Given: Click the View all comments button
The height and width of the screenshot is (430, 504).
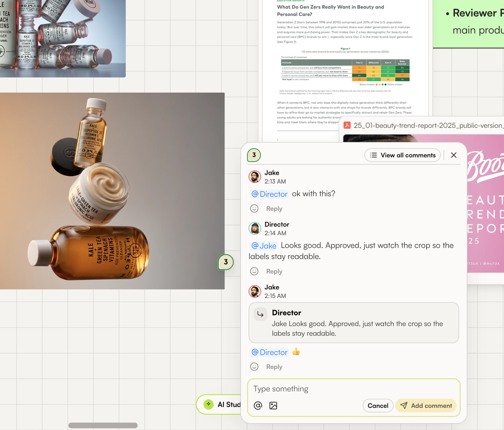Looking at the screenshot, I should pos(402,155).
